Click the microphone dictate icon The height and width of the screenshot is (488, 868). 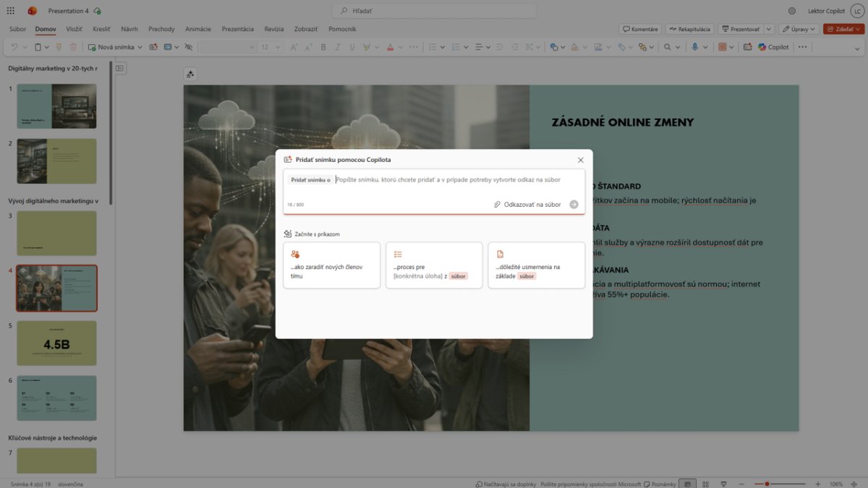point(695,47)
